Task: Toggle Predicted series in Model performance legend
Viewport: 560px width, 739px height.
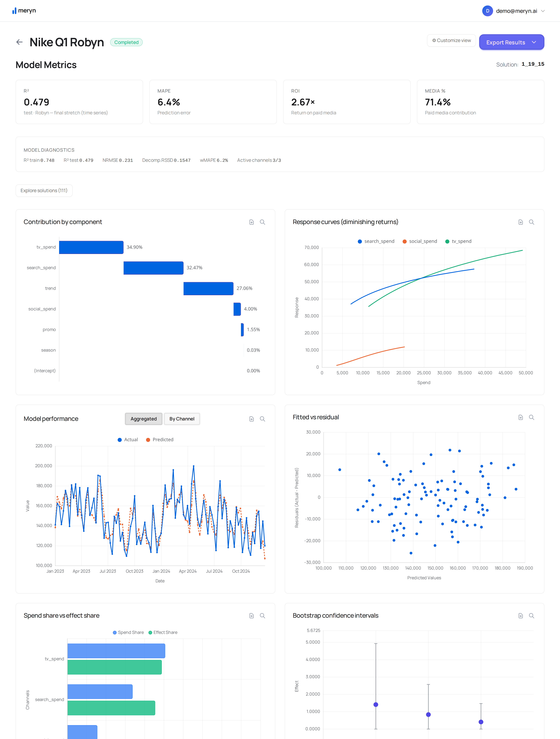Action: click(x=160, y=440)
